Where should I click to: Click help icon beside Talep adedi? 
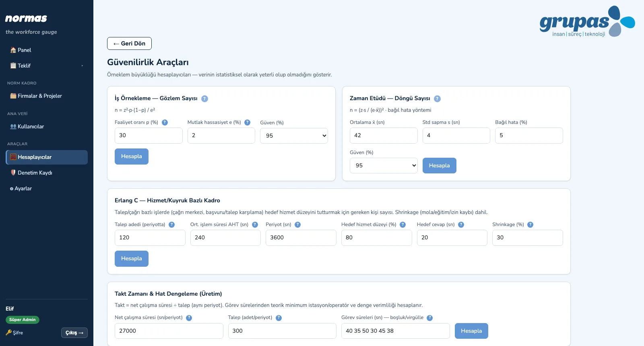(171, 224)
